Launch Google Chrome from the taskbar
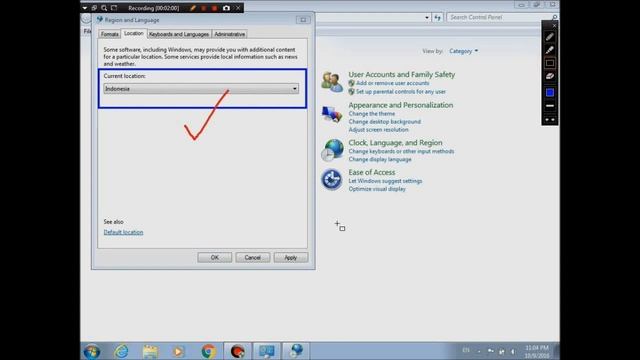Image resolution: width=640 pixels, height=360 pixels. (x=208, y=351)
